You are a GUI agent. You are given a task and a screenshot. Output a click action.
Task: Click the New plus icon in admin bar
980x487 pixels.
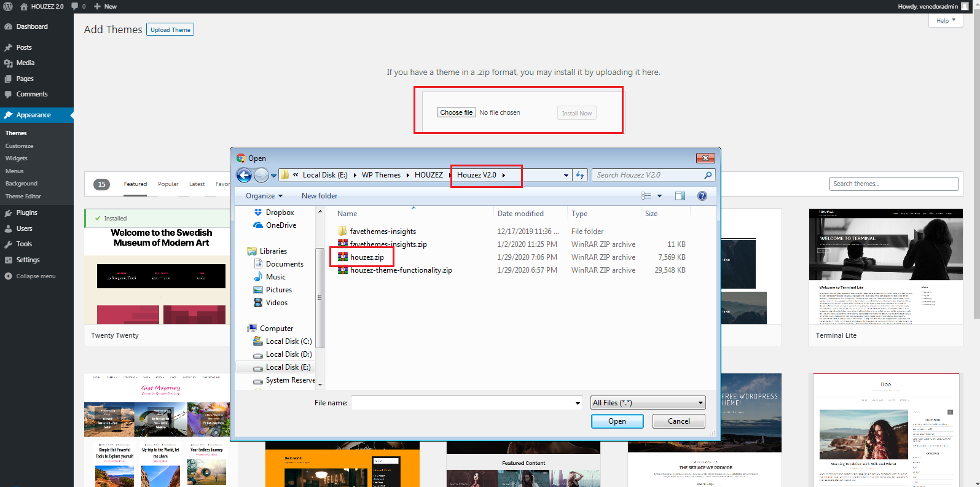(97, 6)
